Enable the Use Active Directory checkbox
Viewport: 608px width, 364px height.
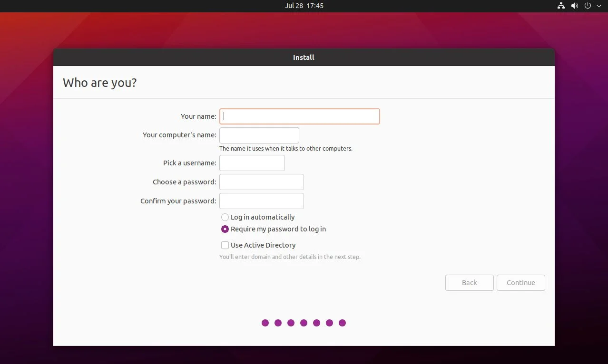point(258,245)
